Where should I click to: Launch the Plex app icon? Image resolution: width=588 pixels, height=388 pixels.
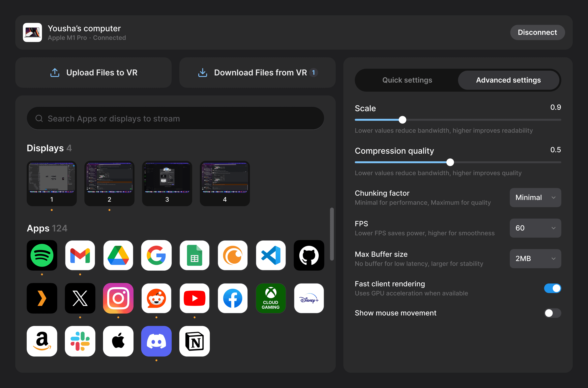42,298
